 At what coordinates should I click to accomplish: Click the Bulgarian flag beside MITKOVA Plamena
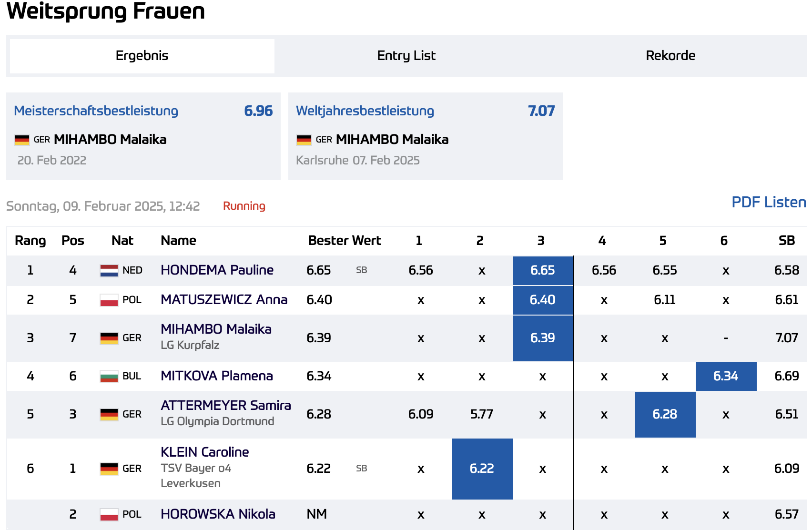[109, 376]
